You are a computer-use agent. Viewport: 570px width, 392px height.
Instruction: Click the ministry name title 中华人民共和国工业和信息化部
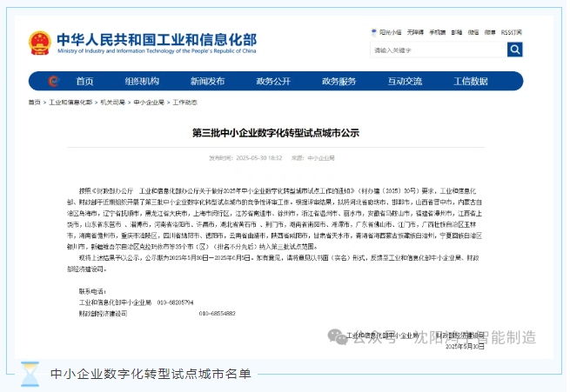(157, 40)
